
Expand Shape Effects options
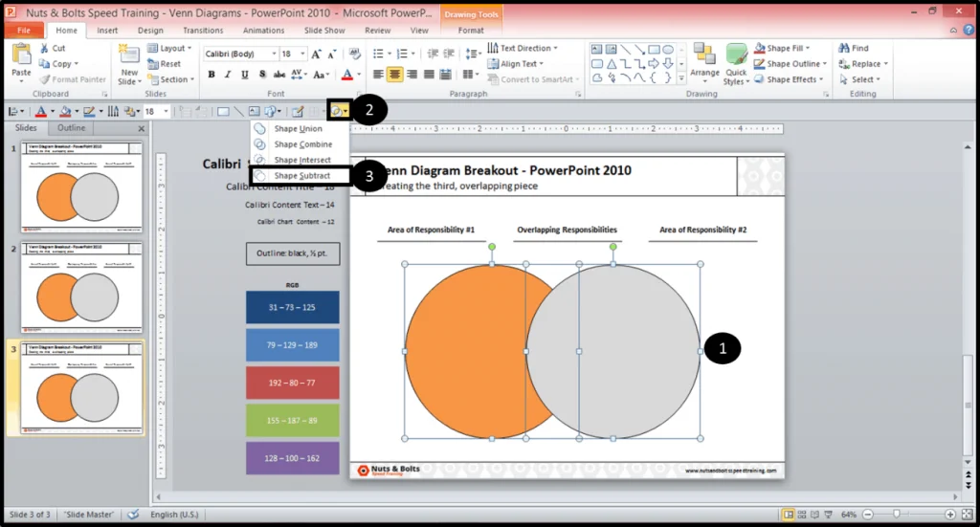(x=789, y=79)
